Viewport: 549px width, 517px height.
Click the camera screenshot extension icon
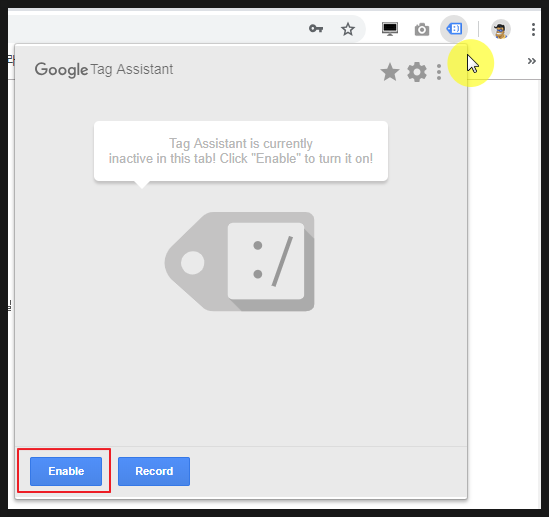[x=422, y=29]
